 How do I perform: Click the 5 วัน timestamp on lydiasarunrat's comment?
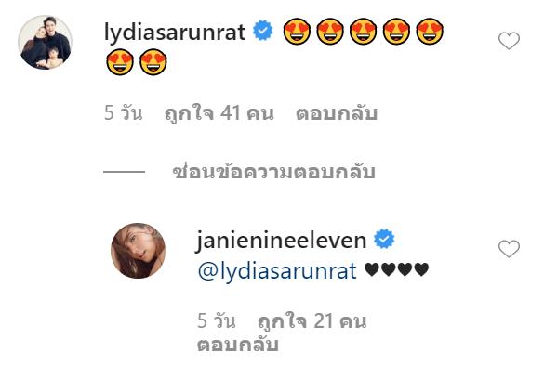point(124,113)
